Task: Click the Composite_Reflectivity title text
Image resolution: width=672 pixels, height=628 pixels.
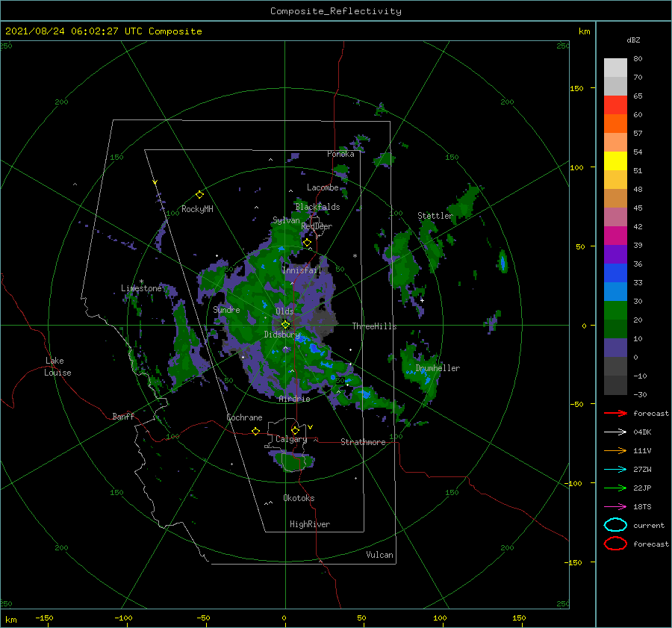Action: click(336, 11)
